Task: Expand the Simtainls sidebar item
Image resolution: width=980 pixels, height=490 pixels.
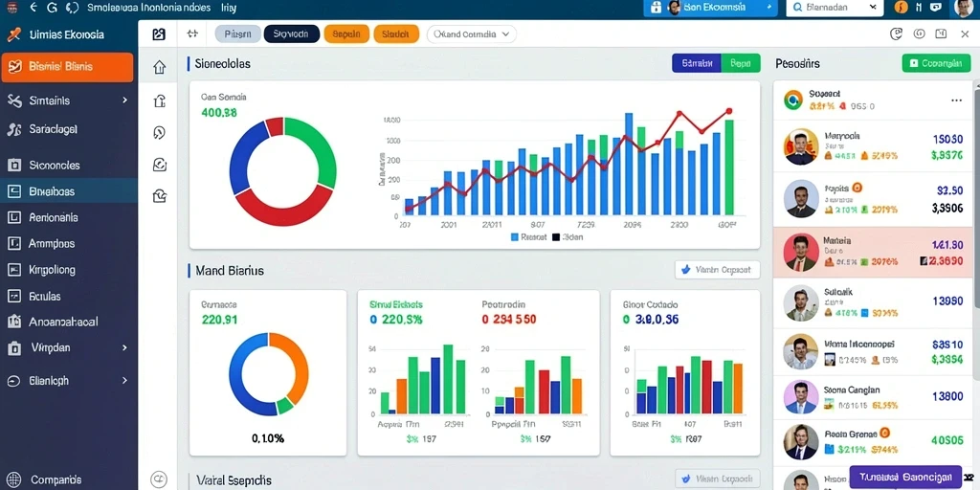Action: coord(68,100)
